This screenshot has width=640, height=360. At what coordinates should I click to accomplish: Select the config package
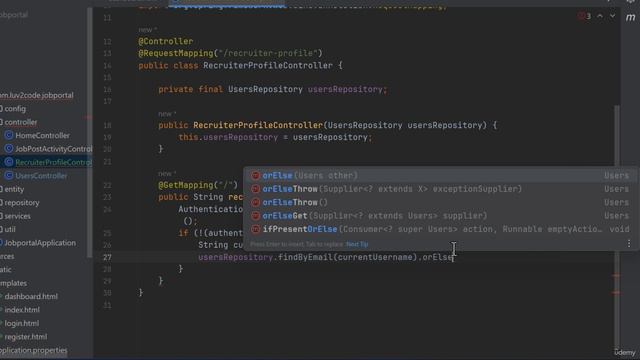15,109
